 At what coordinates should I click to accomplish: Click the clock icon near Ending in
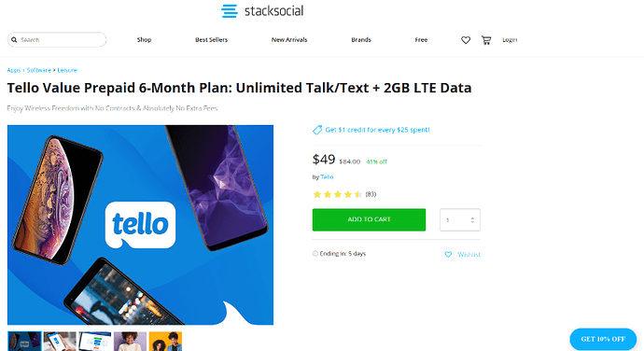pos(315,254)
